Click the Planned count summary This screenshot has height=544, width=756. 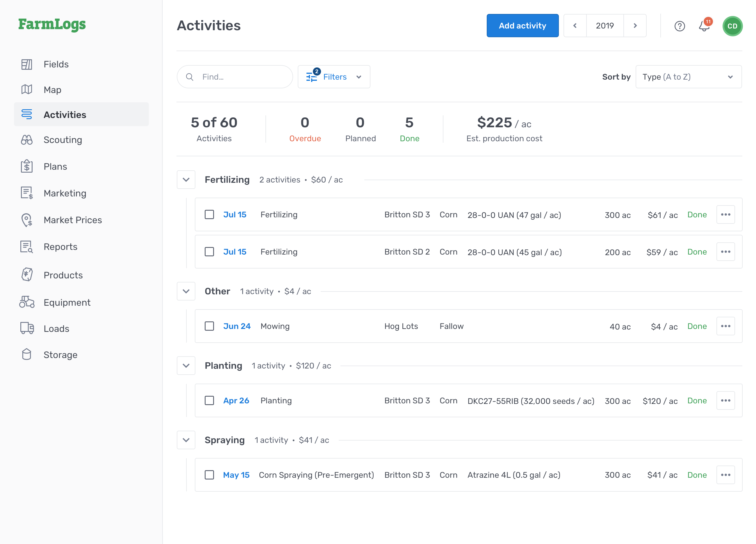(x=360, y=129)
